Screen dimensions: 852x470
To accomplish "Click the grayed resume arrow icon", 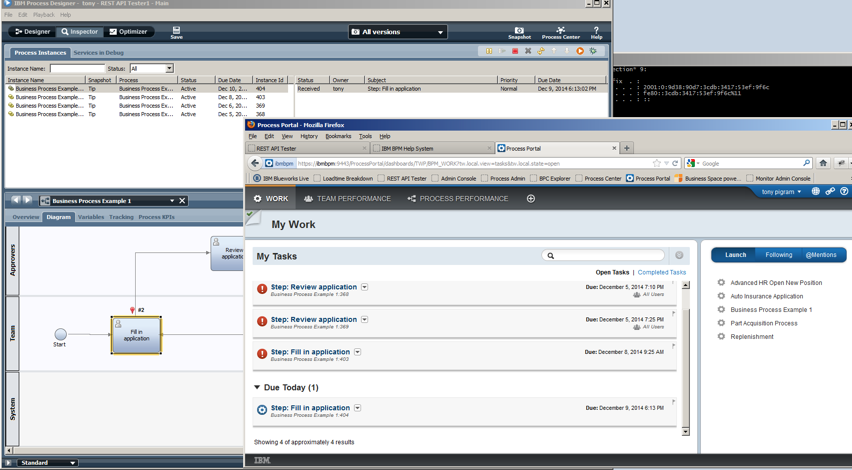I will 502,51.
